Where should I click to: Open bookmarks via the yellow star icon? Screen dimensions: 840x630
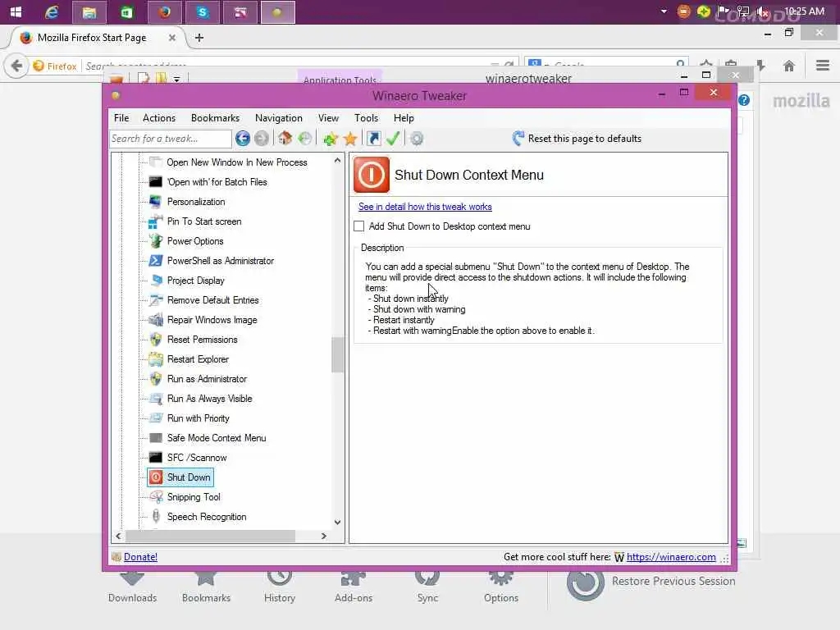(349, 139)
